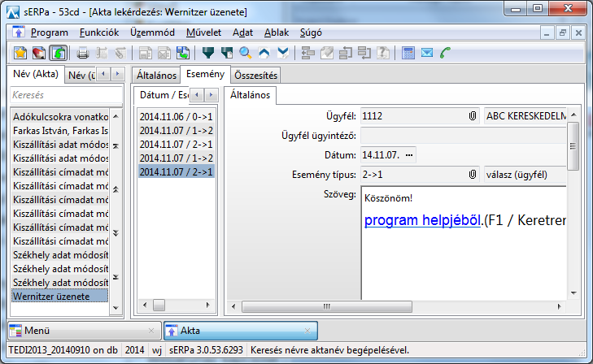Open the calculator from the toolbar

[x=408, y=53]
